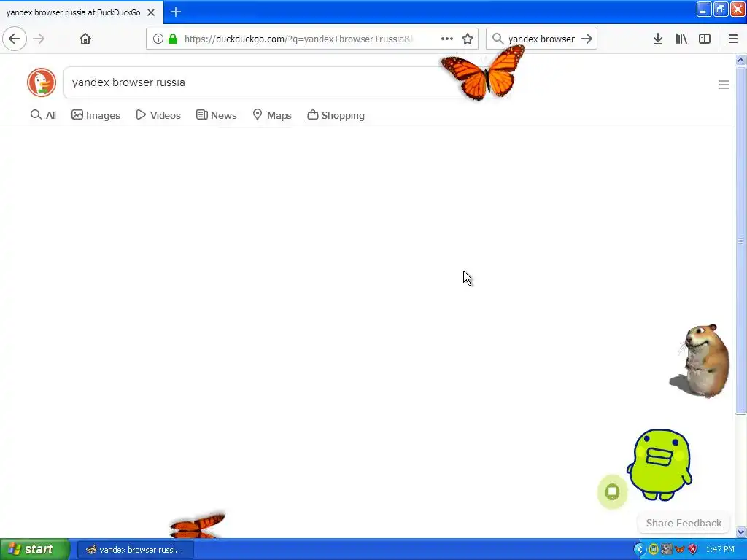Select the yandex browser taskbar button

click(135, 550)
